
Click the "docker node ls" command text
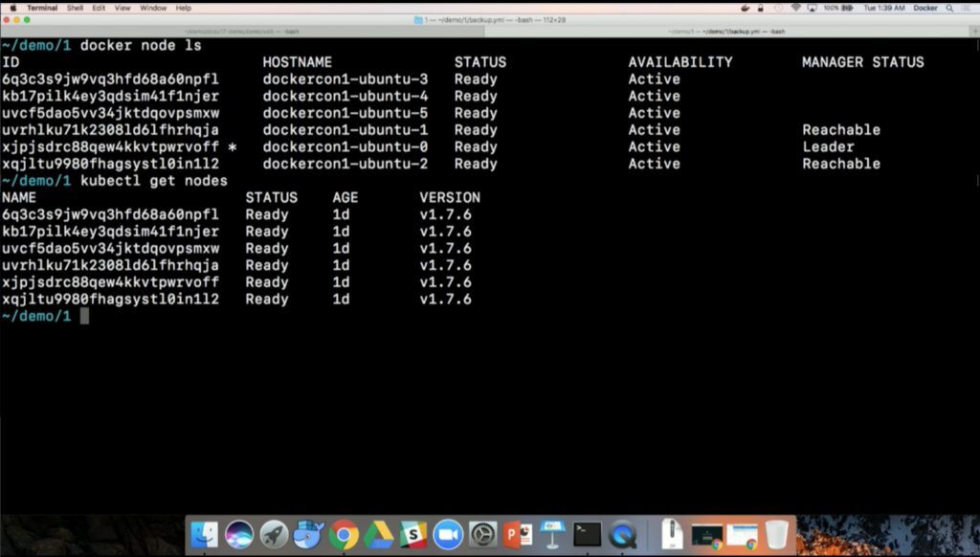[x=141, y=46]
